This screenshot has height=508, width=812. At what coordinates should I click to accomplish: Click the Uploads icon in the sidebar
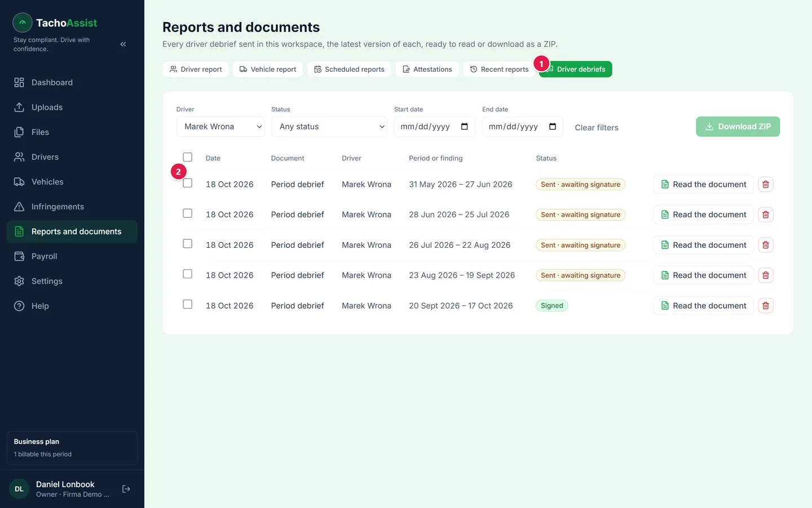[19, 107]
